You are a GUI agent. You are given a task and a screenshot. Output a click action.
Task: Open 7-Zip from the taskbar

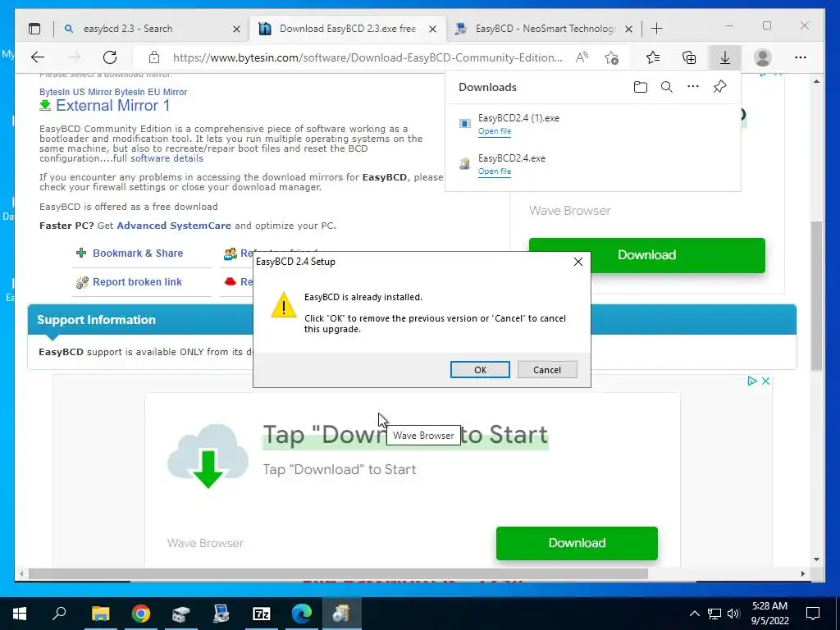[x=262, y=614]
